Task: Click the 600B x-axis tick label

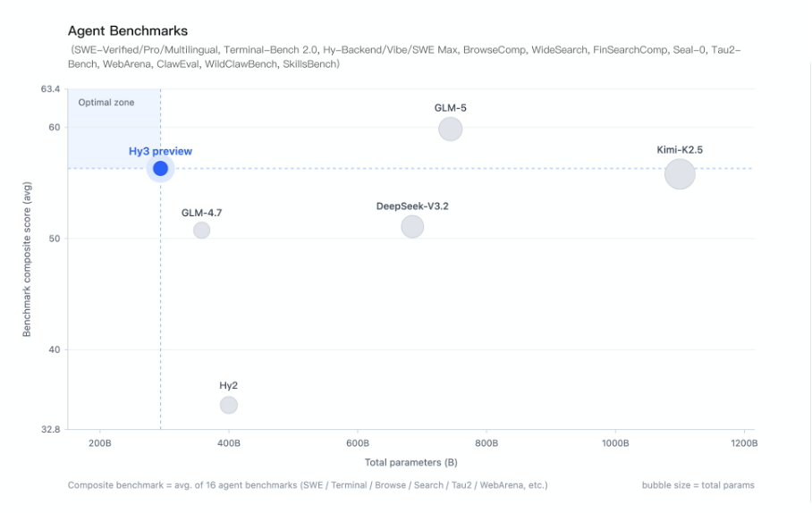Action: [x=358, y=443]
